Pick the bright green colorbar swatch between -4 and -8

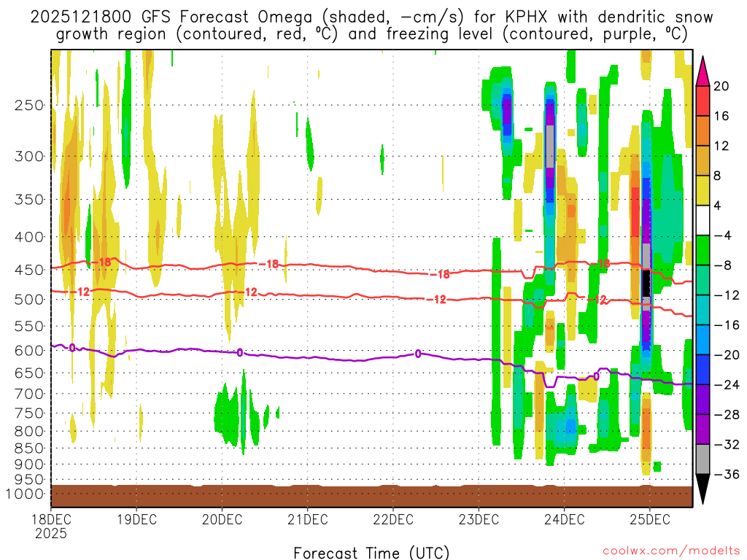pyautogui.click(x=703, y=251)
